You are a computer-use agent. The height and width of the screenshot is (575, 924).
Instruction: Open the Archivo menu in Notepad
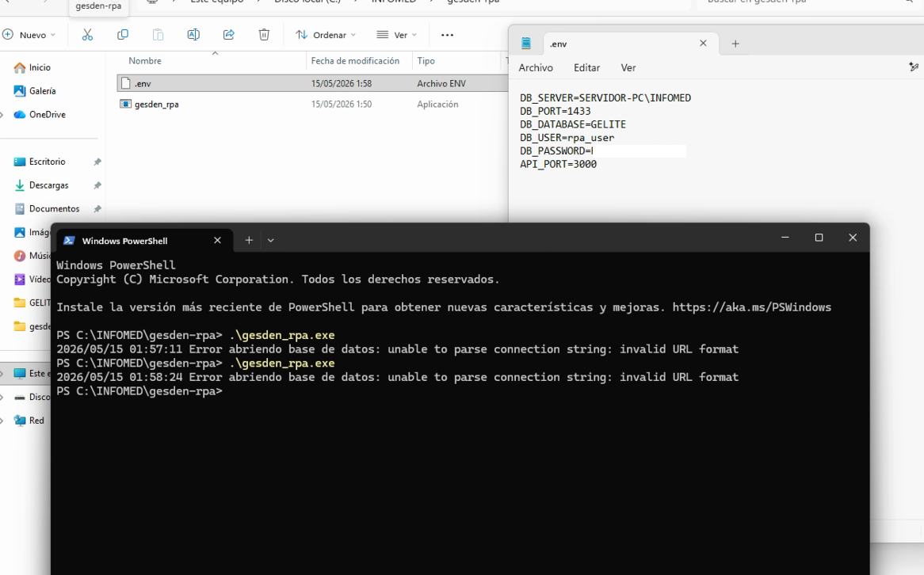click(x=536, y=68)
